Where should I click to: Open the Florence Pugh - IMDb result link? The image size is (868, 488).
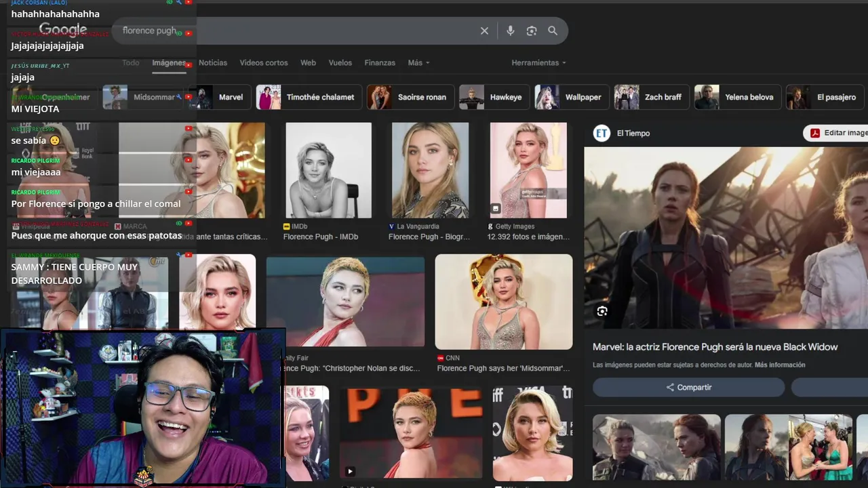pos(320,237)
